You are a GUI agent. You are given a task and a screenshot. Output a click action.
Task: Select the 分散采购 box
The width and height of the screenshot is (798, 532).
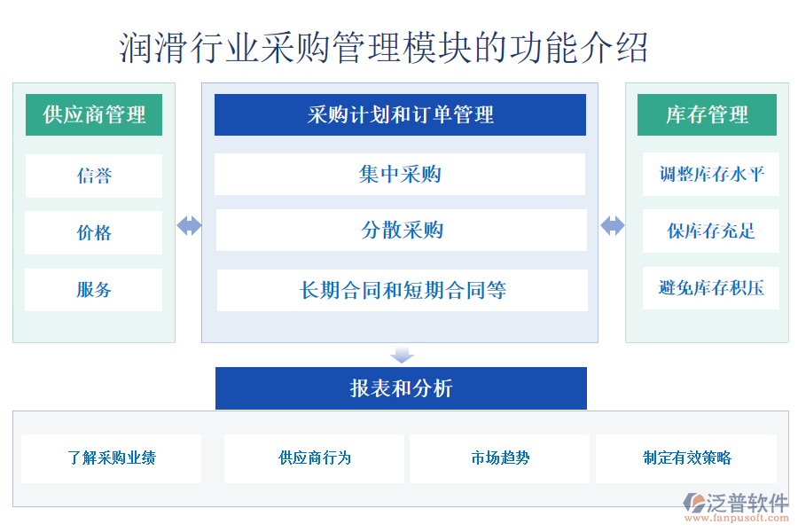pyautogui.click(x=402, y=231)
